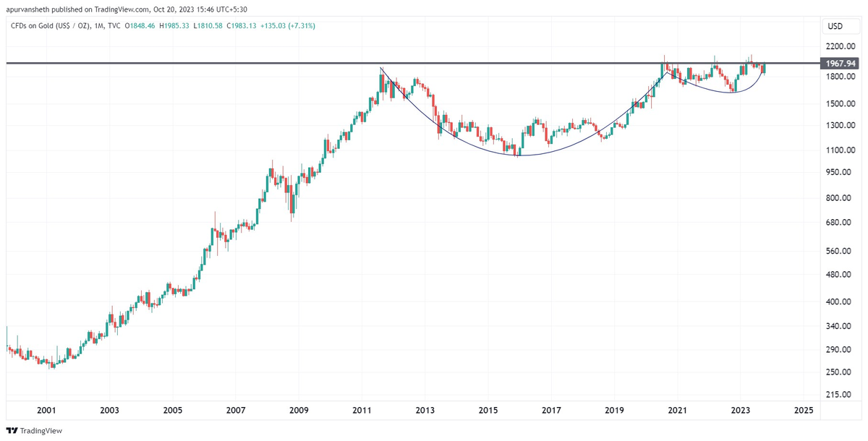The height and width of the screenshot is (441, 868).
Task: Click the 400.00 price axis label
Action: 839,301
